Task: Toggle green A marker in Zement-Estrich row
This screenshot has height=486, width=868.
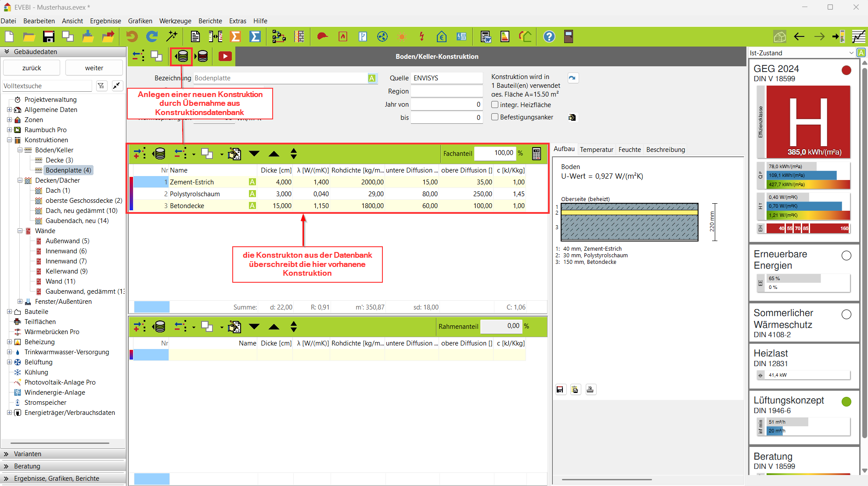Action: coord(252,182)
